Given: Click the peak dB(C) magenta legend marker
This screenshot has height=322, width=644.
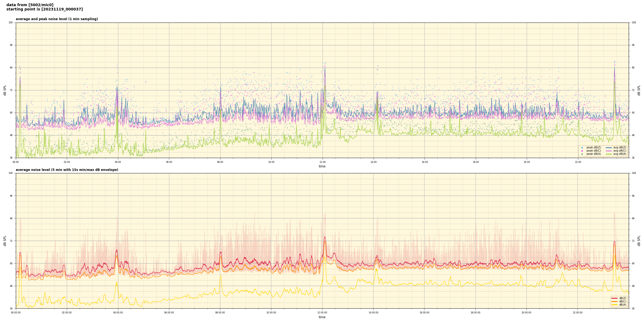Looking at the screenshot, I should coord(582,151).
